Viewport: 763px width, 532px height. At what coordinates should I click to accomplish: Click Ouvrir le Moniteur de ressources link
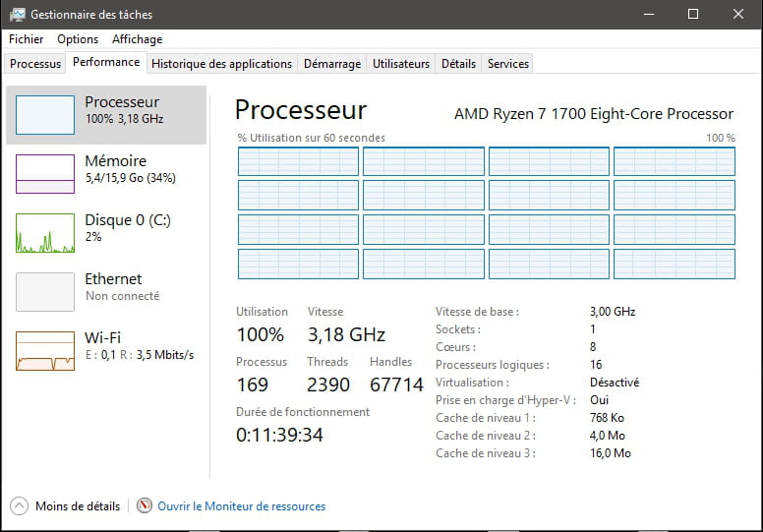241,506
